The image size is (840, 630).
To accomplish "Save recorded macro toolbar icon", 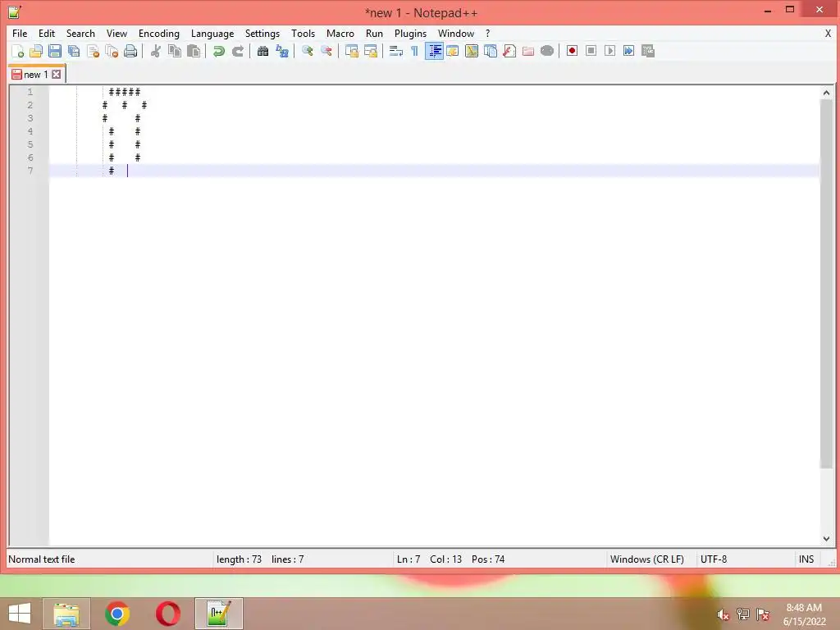I will [x=648, y=51].
